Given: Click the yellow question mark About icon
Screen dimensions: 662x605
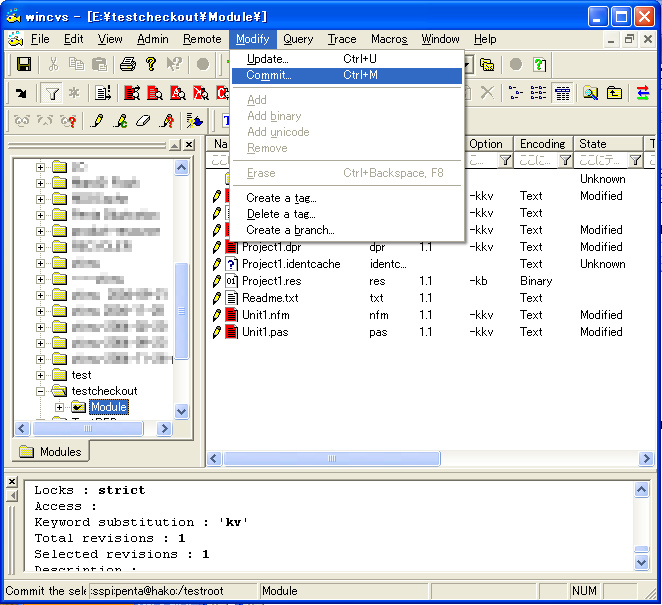Looking at the screenshot, I should pyautogui.click(x=151, y=64).
